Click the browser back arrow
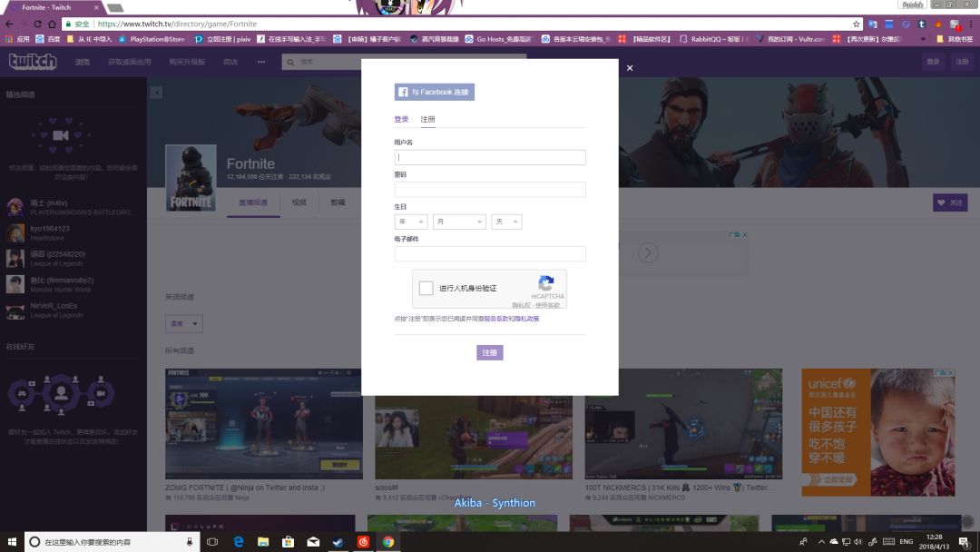The height and width of the screenshot is (552, 980). point(9,24)
